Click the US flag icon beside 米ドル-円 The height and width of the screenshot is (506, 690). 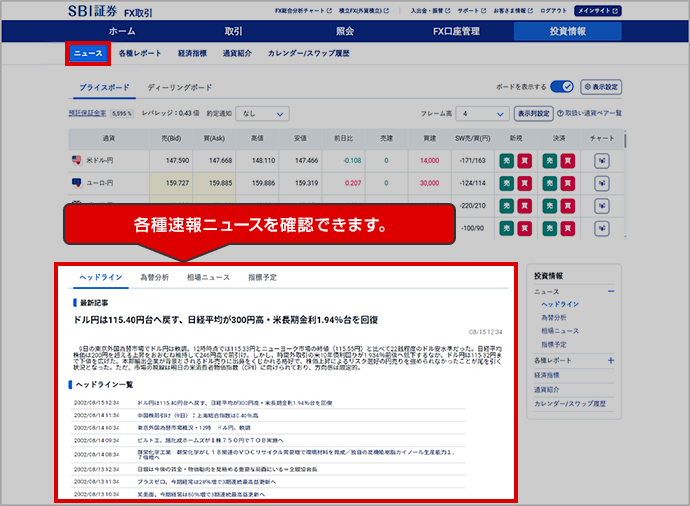point(77,160)
